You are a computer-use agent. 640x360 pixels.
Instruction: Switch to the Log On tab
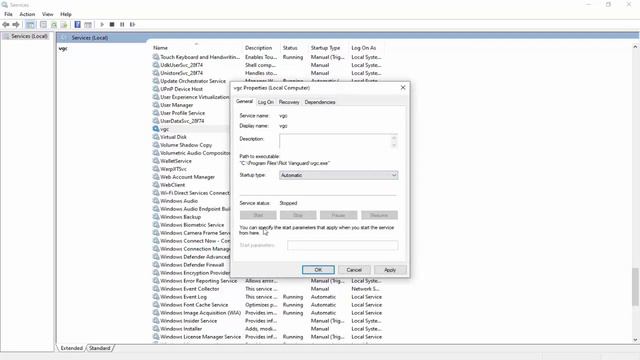tap(266, 102)
